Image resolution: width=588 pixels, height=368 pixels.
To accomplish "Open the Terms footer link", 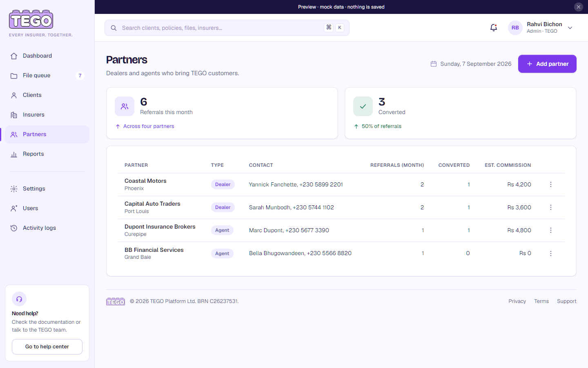I will [x=541, y=301].
